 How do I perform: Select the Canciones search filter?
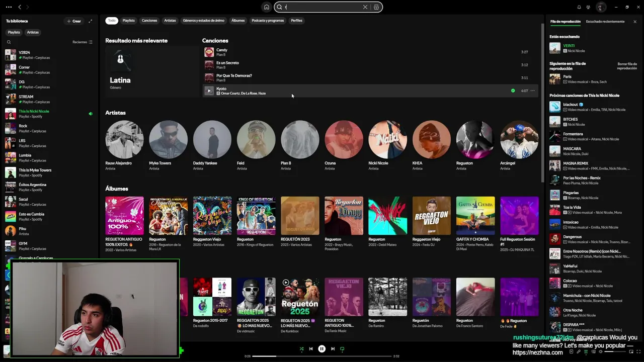[149, 21]
